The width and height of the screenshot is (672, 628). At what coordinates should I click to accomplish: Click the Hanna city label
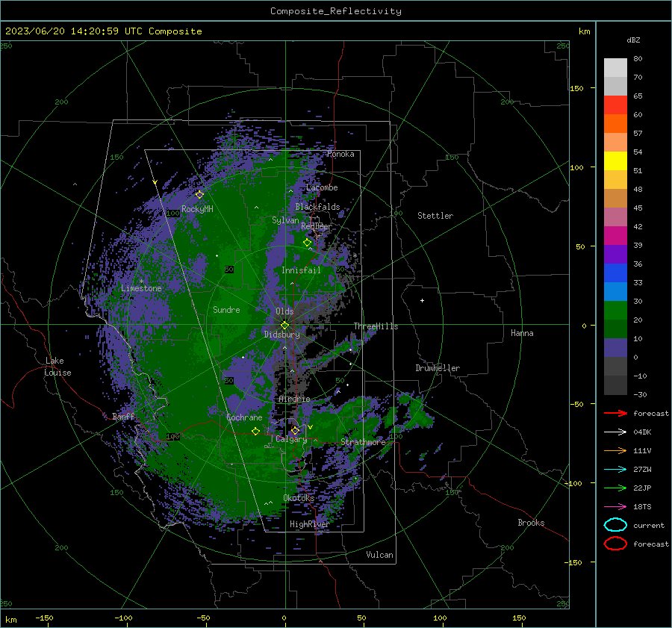(x=522, y=333)
